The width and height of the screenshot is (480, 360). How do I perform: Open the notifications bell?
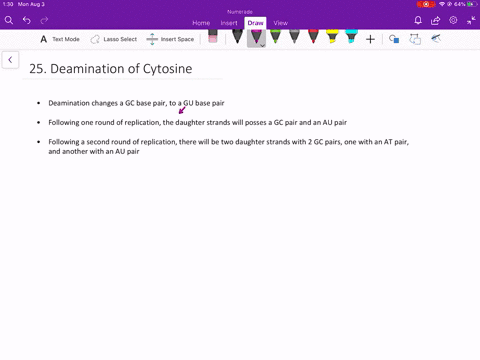pos(418,20)
